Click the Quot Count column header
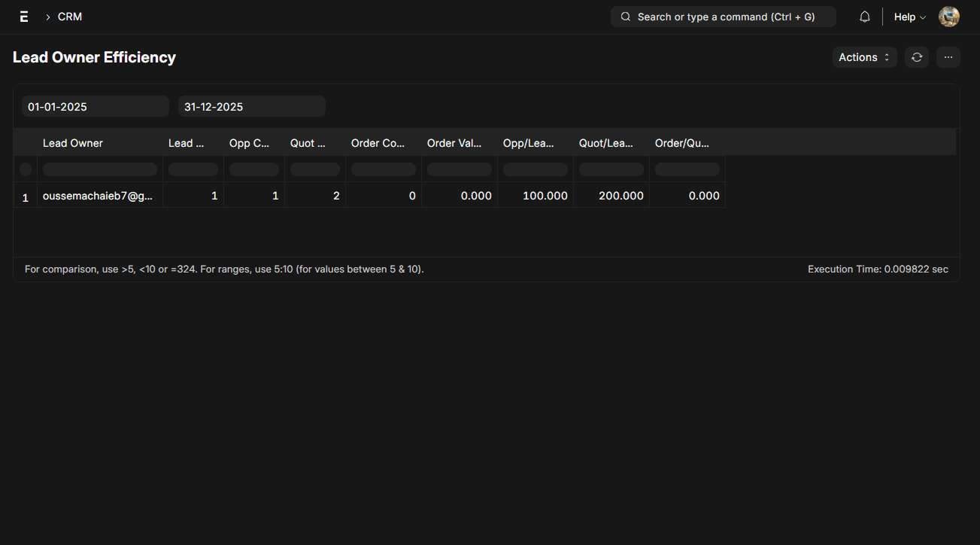The image size is (980, 545). [315, 143]
